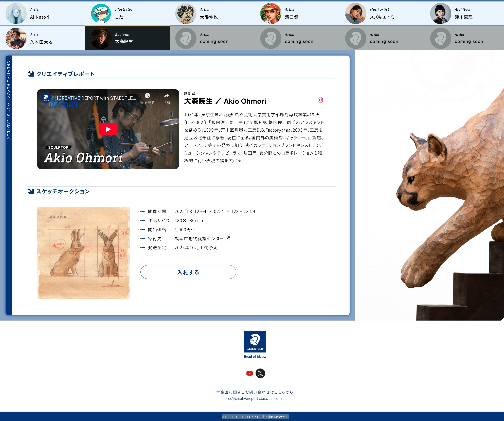The height and width of the screenshot is (421, 504).
Task: Open the X (Twitter) footer icon
Action: (260, 373)
